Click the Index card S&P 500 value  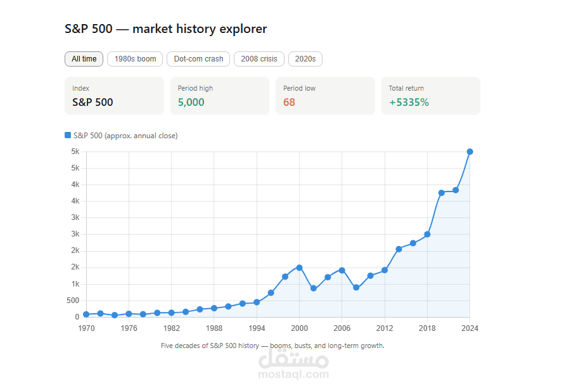(93, 102)
